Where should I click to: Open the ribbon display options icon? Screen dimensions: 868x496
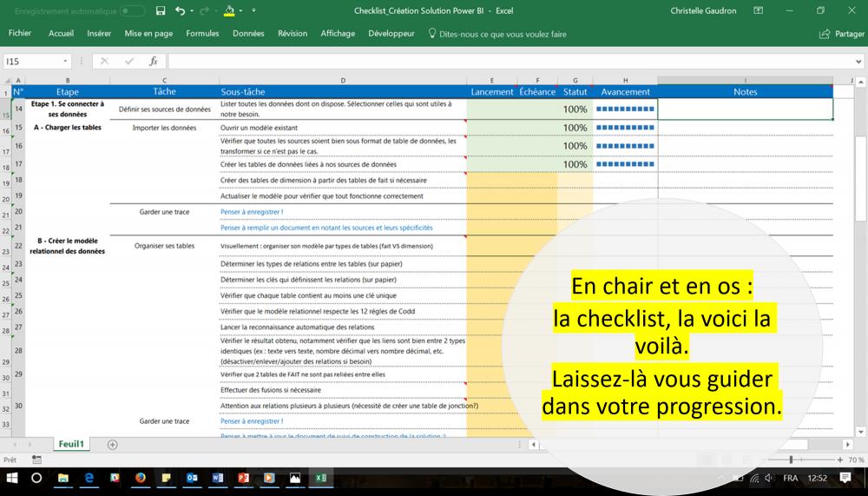[759, 10]
